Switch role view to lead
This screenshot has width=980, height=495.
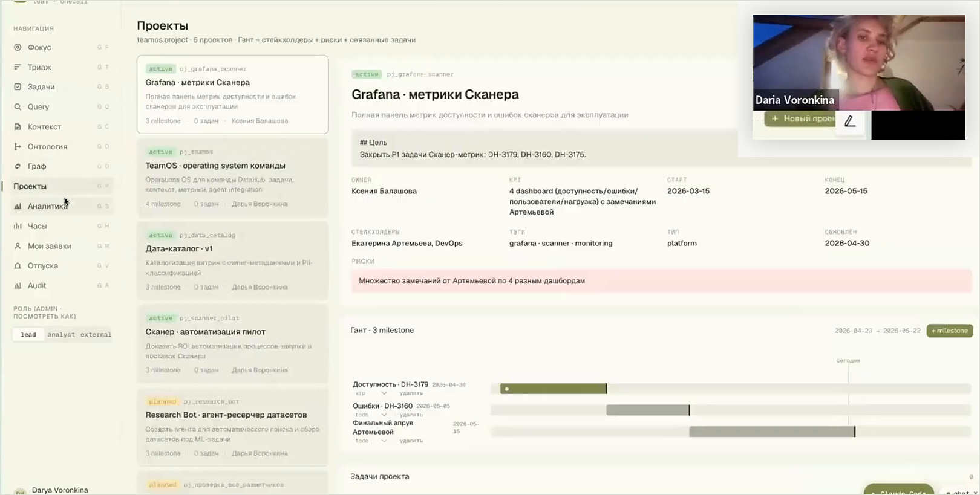click(28, 335)
